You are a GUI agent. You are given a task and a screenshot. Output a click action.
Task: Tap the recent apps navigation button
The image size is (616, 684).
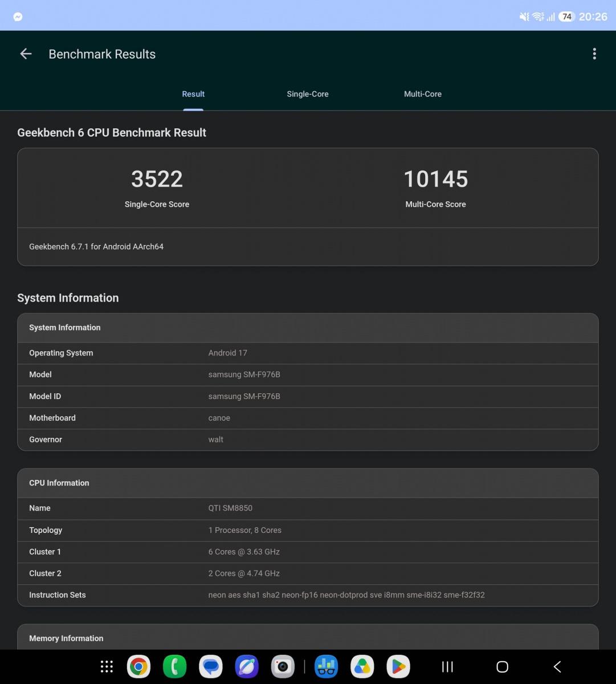coord(447,666)
